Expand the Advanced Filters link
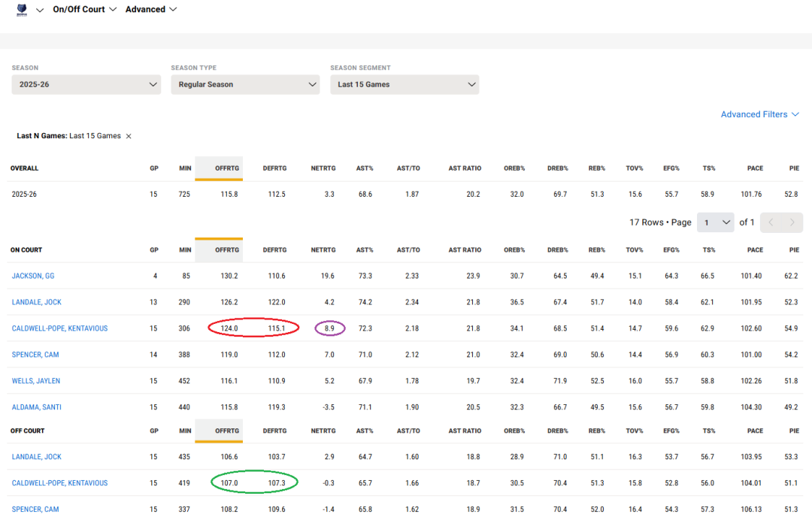Screen dimensions: 812x520 click(x=760, y=114)
